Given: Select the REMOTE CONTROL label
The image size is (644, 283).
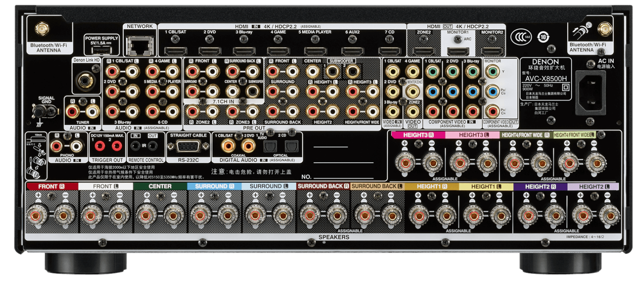Looking at the screenshot, I should (146, 160).
